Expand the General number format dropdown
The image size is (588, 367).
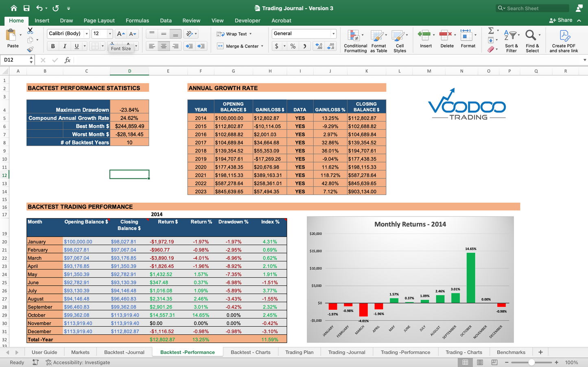point(333,34)
